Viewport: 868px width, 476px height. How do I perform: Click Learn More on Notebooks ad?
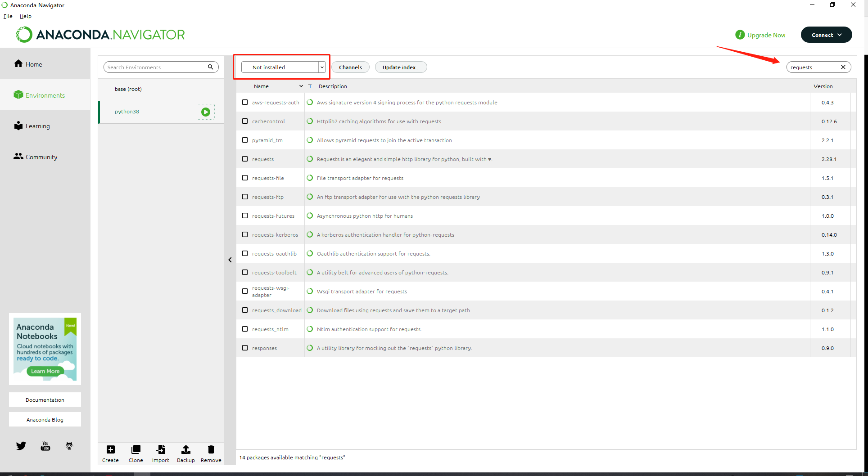pos(45,371)
